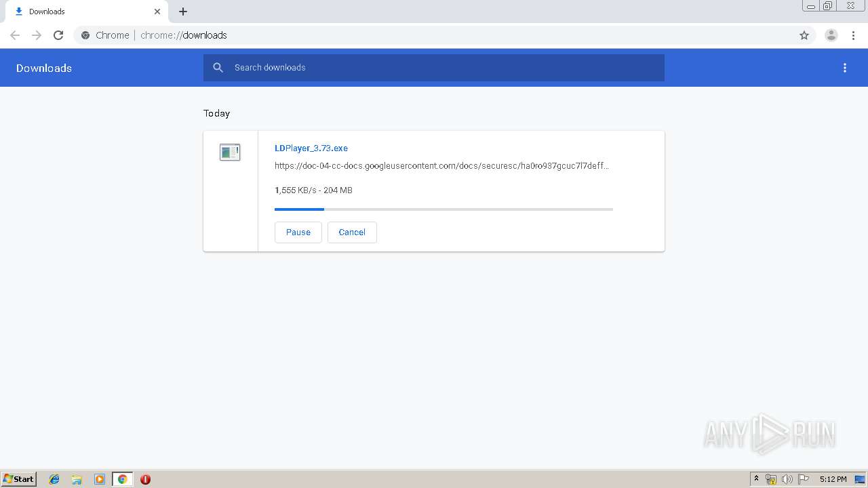Open a new tab with the plus button
The width and height of the screenshot is (868, 488).
click(183, 12)
